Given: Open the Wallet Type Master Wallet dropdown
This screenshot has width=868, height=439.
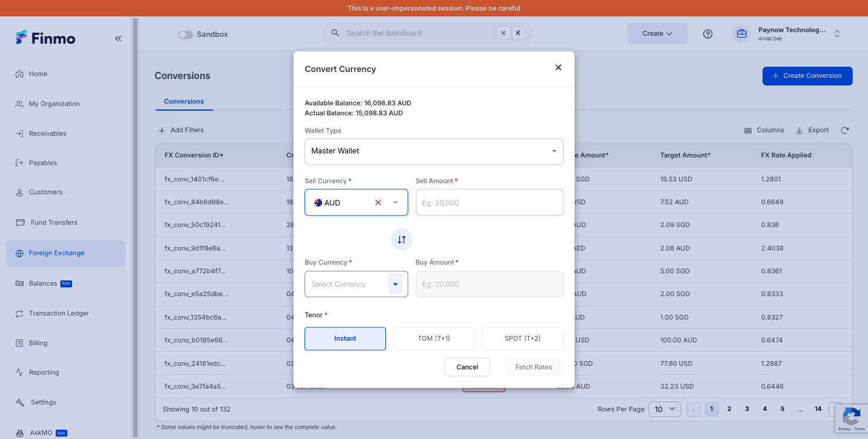Looking at the screenshot, I should point(434,152).
